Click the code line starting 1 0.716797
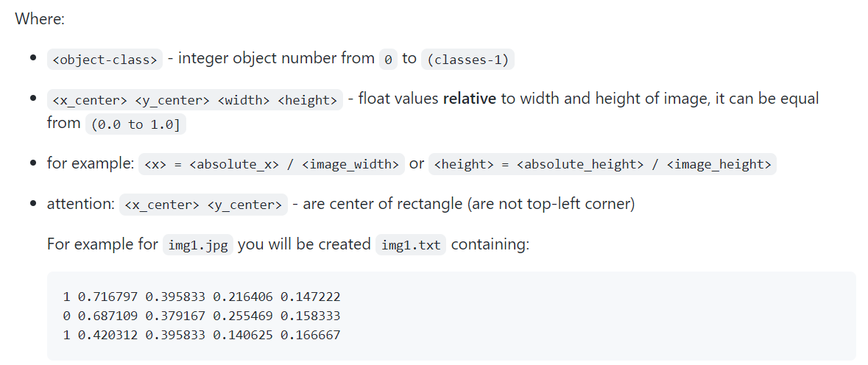This screenshot has width=868, height=365. click(x=202, y=297)
